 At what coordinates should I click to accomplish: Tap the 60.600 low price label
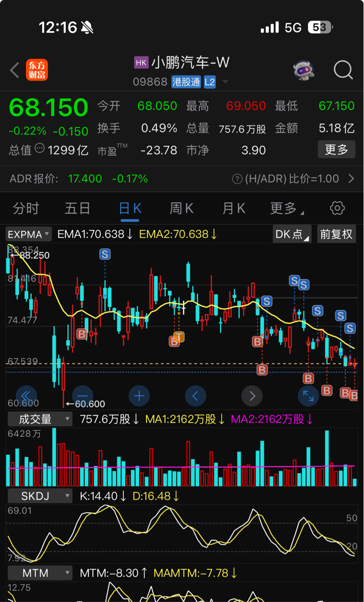(90, 404)
